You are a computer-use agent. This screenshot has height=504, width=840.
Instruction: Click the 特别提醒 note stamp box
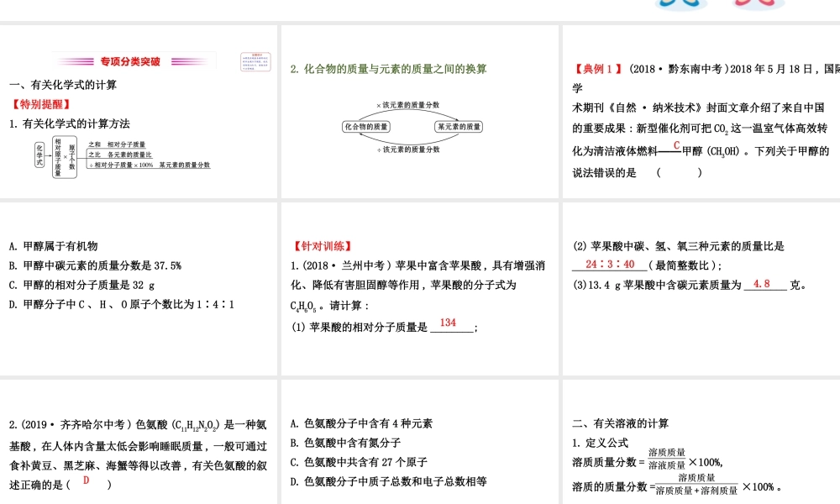coord(254,61)
